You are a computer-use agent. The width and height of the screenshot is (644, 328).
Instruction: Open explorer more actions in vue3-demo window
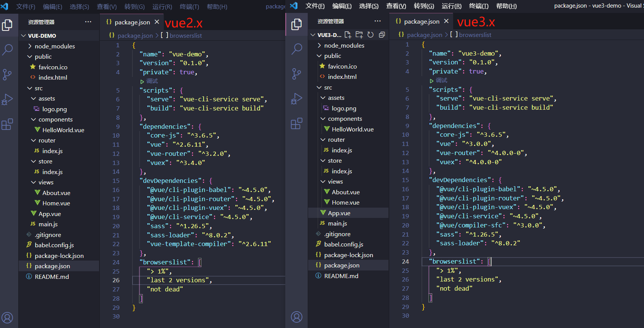click(378, 21)
